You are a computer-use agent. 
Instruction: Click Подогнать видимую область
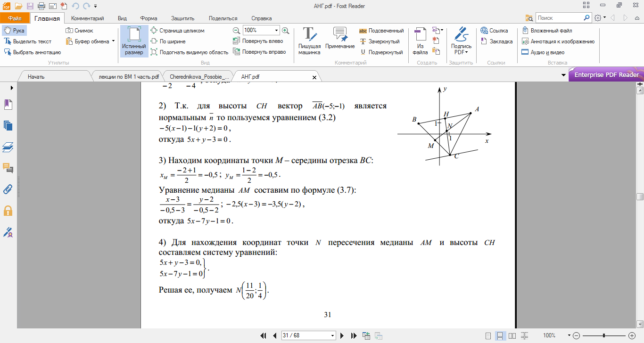190,52
